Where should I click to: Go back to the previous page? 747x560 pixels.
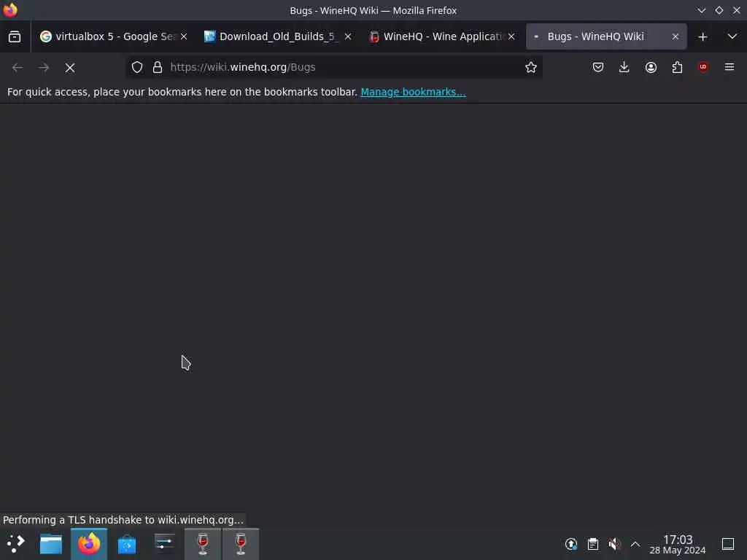(x=18, y=68)
